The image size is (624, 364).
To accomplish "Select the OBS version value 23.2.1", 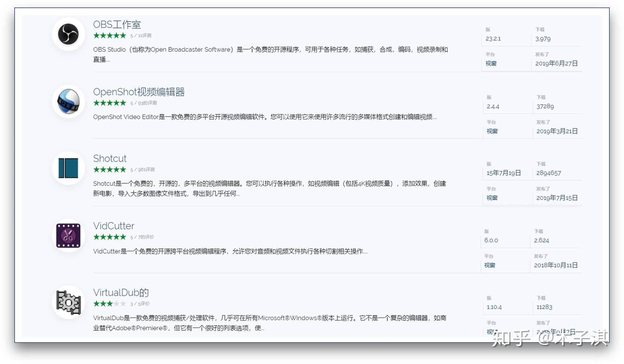I will click(x=493, y=39).
